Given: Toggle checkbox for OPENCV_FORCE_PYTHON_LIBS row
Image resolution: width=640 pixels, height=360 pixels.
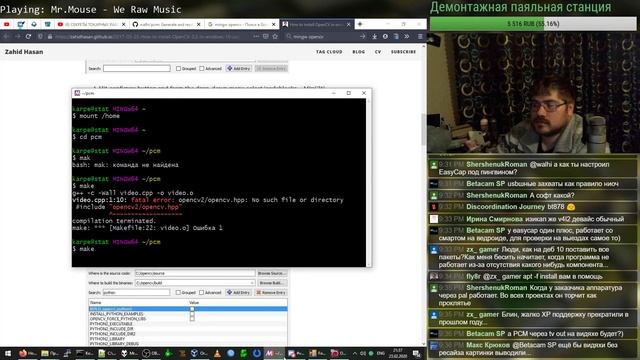Looking at the screenshot, I should pos(192,319).
